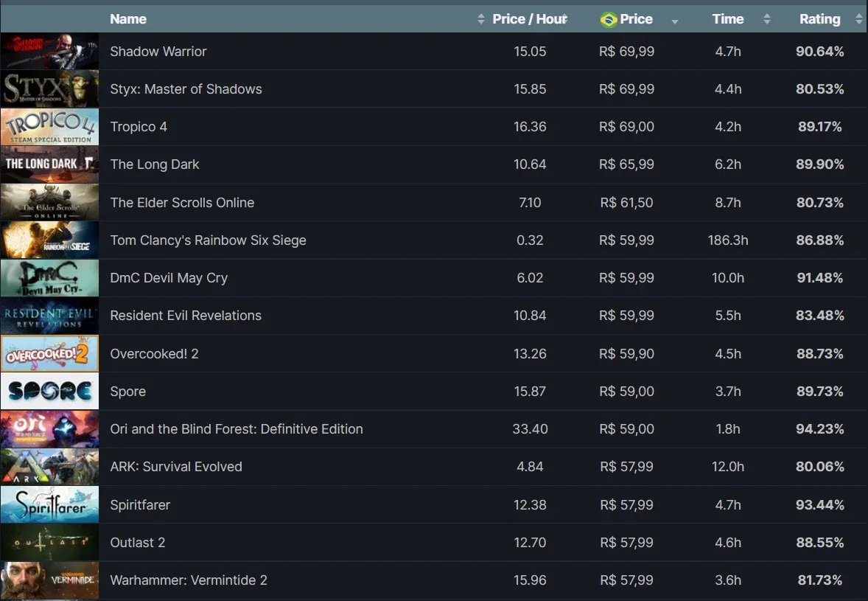Click the Rating column sort arrows
868x601 pixels.
click(x=858, y=19)
